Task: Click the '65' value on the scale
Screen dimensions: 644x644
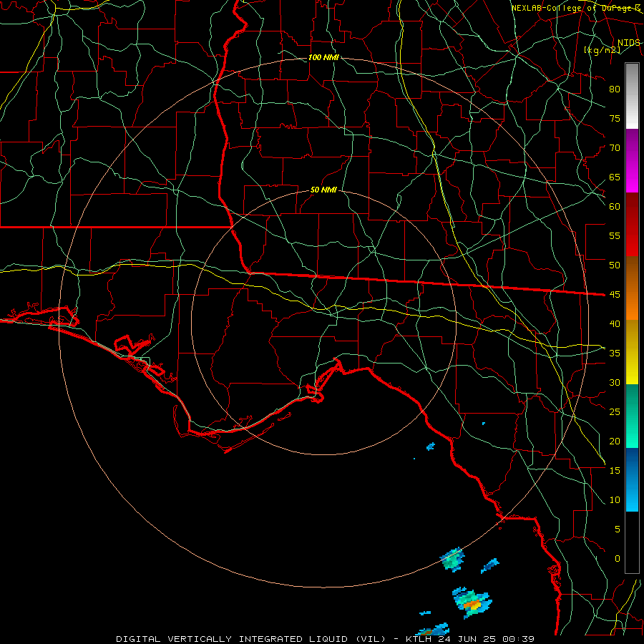Action: 615,177
